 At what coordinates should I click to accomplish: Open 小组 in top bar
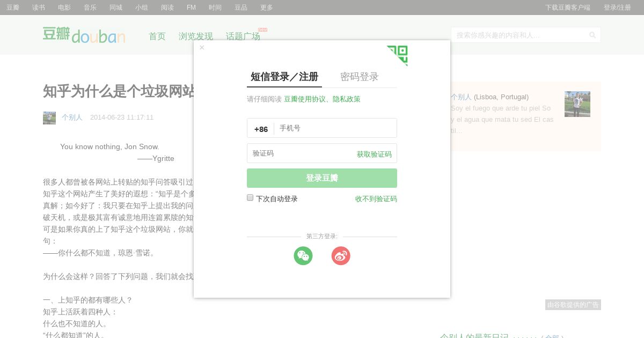142,8
